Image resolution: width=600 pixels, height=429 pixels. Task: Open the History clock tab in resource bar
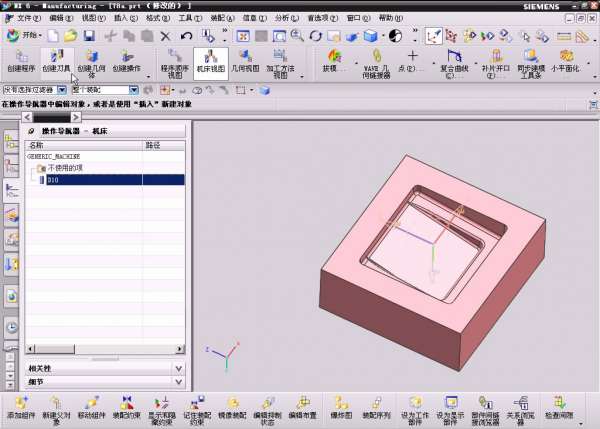[x=11, y=328]
